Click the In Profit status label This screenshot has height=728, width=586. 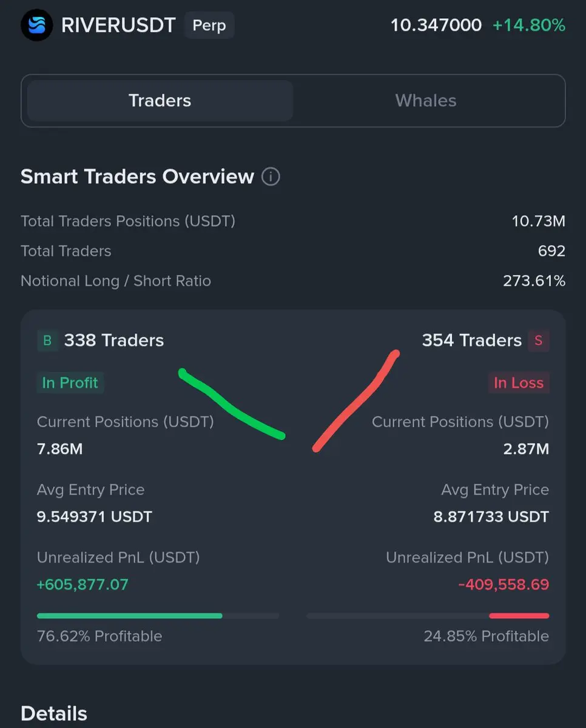coord(70,383)
